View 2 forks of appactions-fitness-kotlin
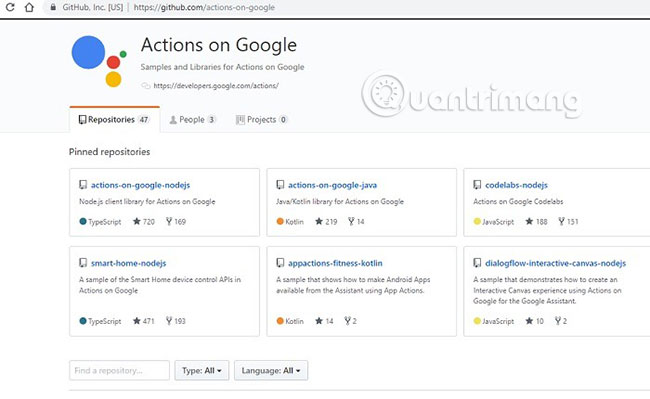This screenshot has width=650, height=399. pyautogui.click(x=350, y=321)
